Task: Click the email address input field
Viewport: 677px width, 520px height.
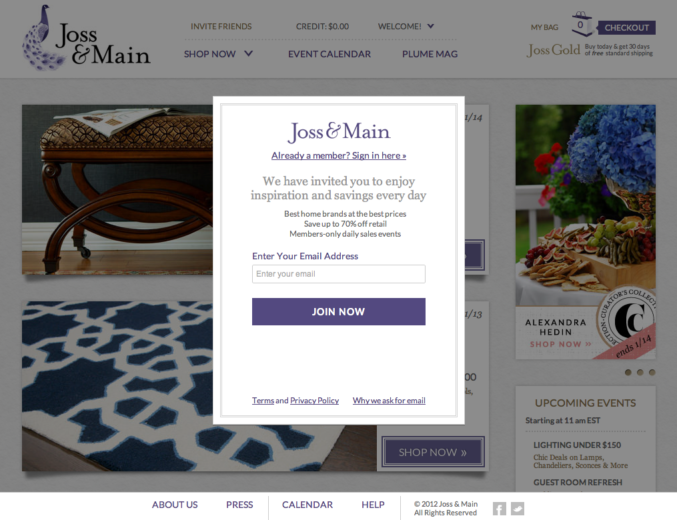Action: (x=338, y=274)
